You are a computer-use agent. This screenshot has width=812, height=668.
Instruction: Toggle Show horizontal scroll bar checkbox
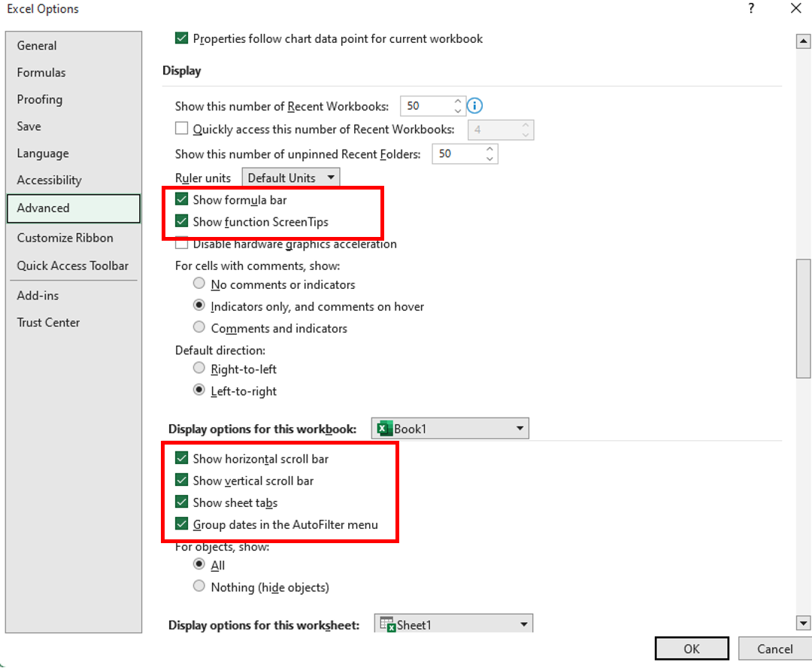click(x=181, y=458)
